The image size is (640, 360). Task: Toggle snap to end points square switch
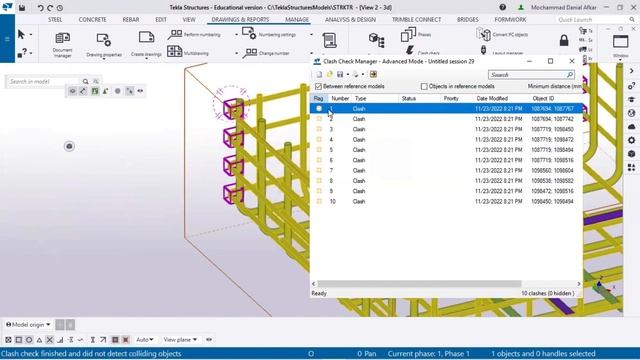pos(19,340)
